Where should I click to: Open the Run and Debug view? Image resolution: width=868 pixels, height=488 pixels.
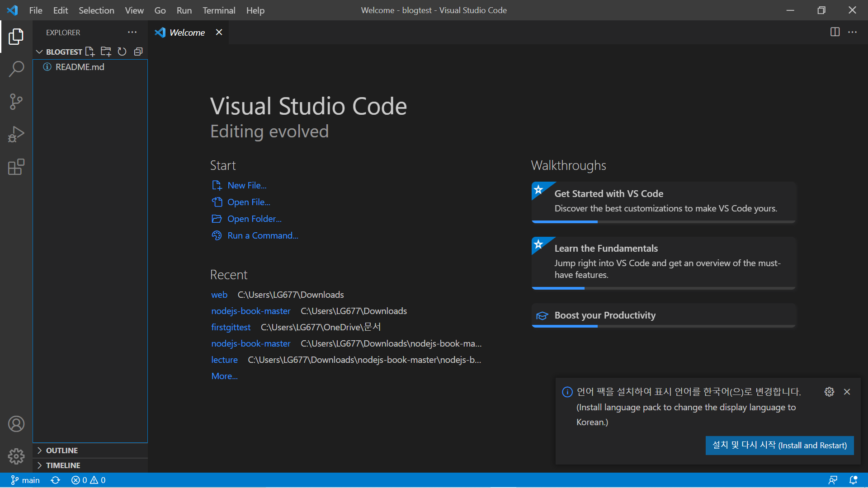(x=16, y=134)
